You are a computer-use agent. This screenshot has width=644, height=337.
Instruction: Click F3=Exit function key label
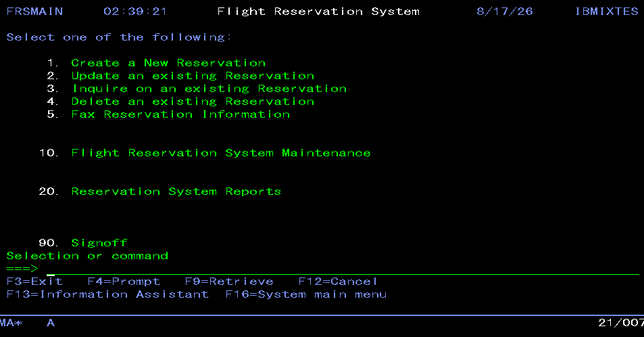pyautogui.click(x=34, y=282)
